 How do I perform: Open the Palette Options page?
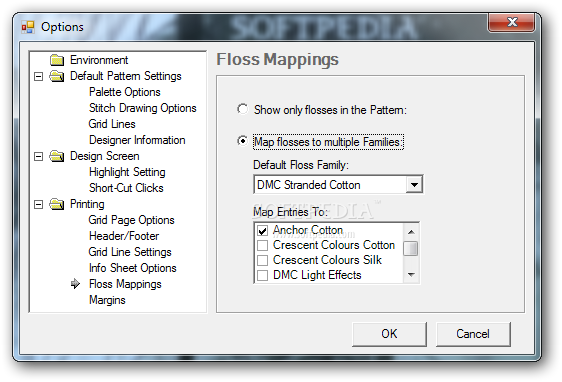(x=124, y=92)
